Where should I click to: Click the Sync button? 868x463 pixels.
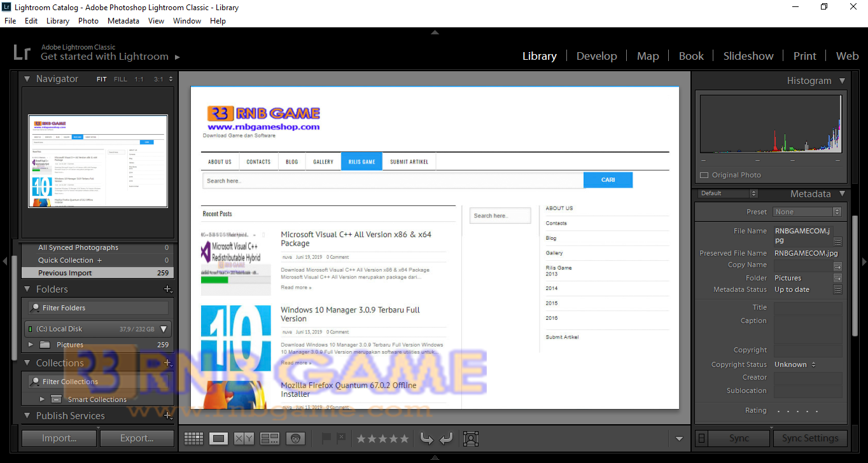(x=739, y=438)
